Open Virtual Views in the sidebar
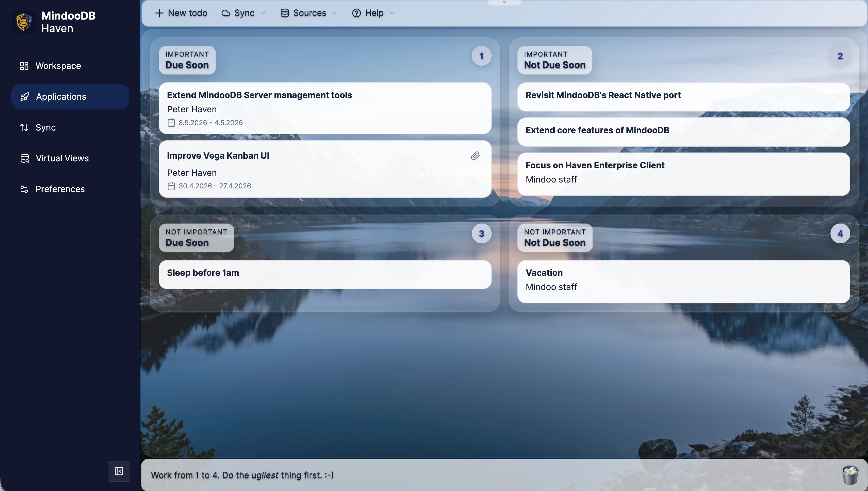The width and height of the screenshot is (868, 491). (62, 158)
